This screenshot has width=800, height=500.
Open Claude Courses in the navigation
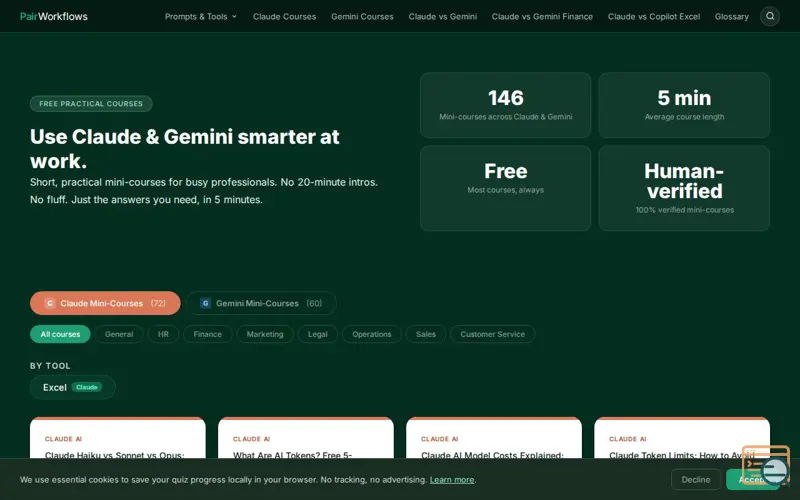[284, 16]
